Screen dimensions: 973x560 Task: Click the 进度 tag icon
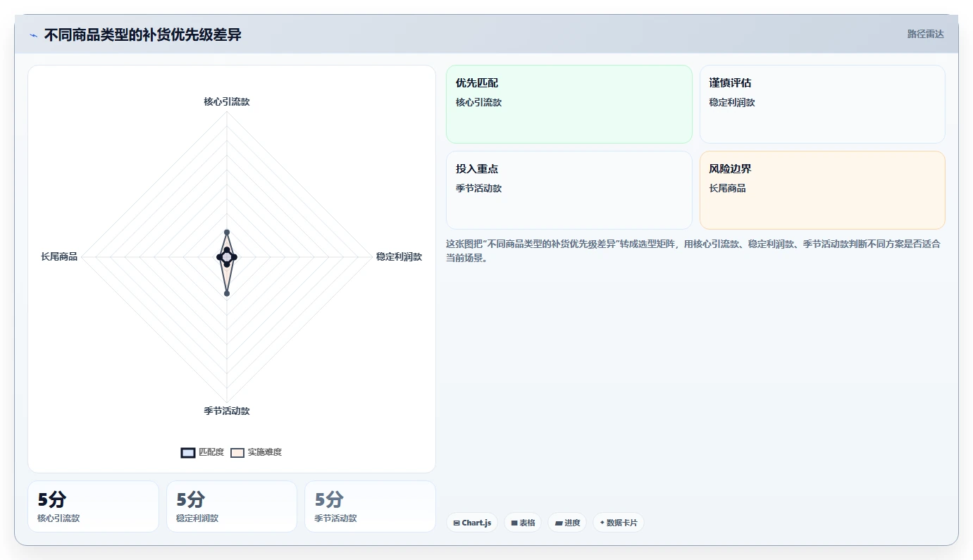click(x=558, y=523)
